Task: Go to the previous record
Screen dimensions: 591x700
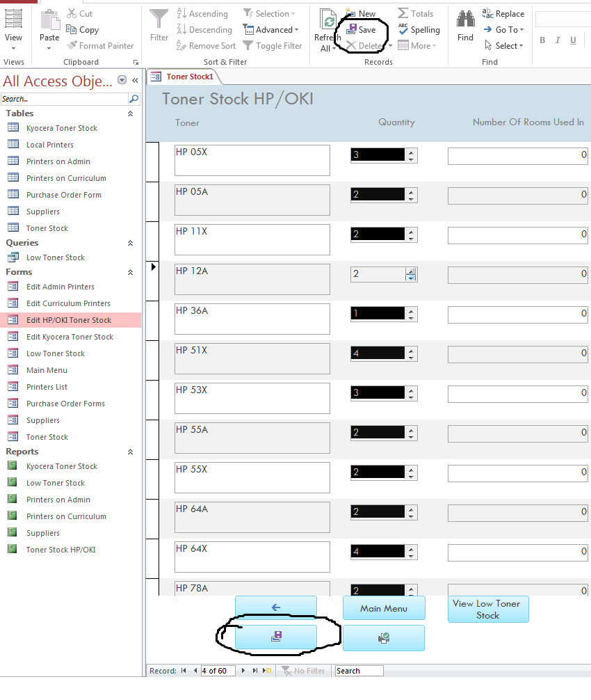Action: [x=195, y=671]
